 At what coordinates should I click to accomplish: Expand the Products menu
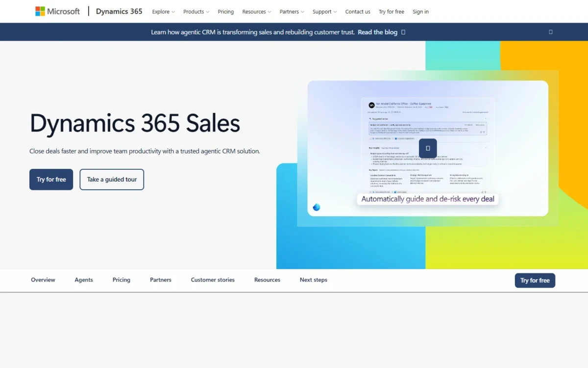196,12
